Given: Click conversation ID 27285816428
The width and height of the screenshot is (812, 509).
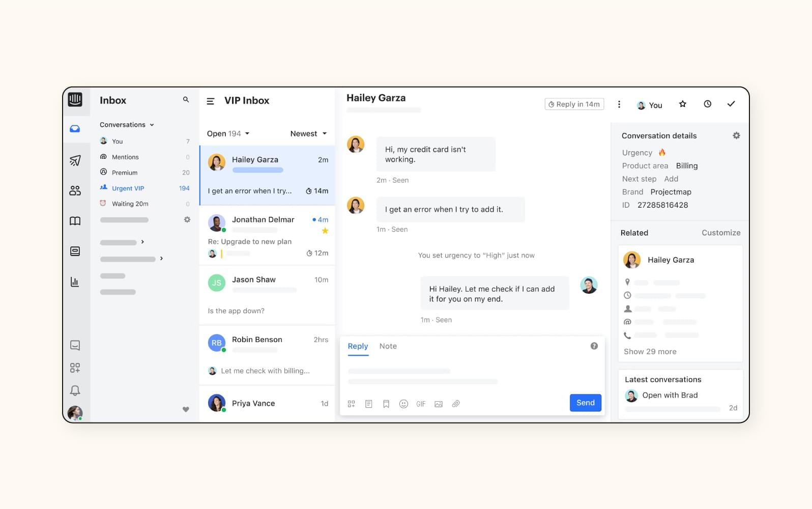Looking at the screenshot, I should click(662, 205).
